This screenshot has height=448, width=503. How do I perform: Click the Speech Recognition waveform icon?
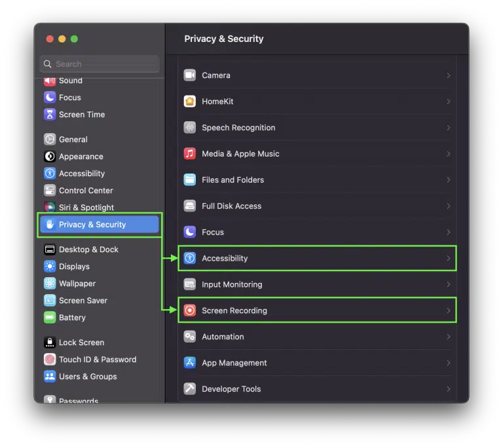189,128
